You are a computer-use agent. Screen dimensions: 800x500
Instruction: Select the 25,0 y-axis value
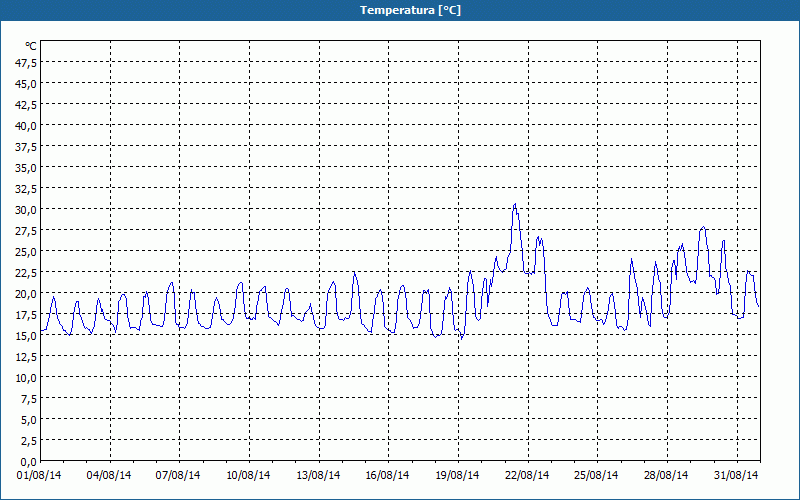pyautogui.click(x=27, y=252)
